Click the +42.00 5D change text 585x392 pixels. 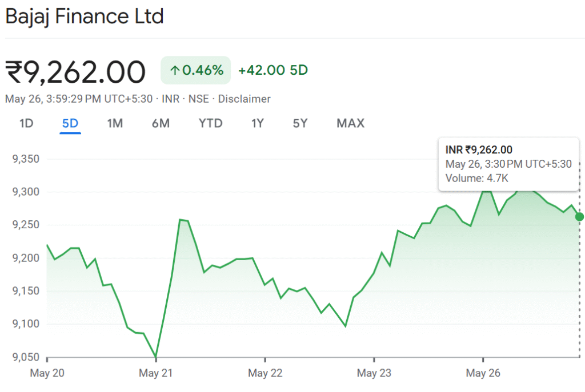point(273,70)
